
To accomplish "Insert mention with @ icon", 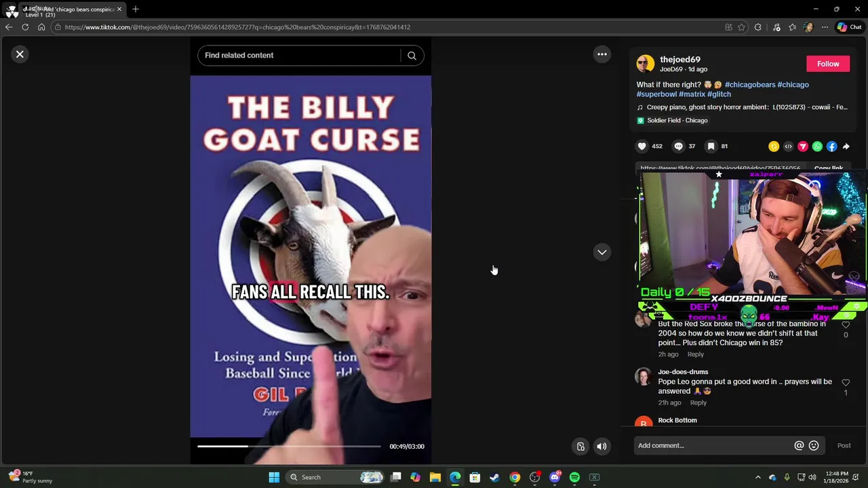I will 799,445.
